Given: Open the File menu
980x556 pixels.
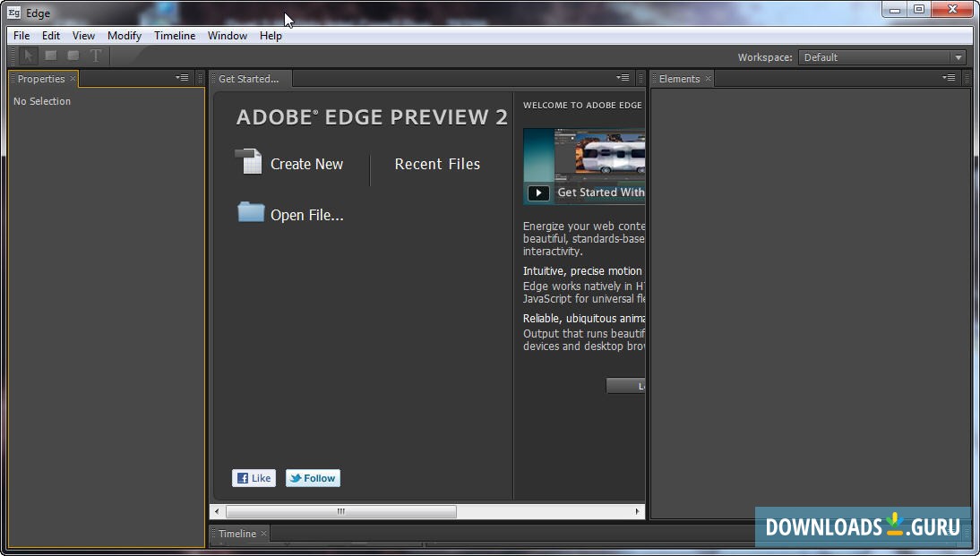Looking at the screenshot, I should coord(21,36).
